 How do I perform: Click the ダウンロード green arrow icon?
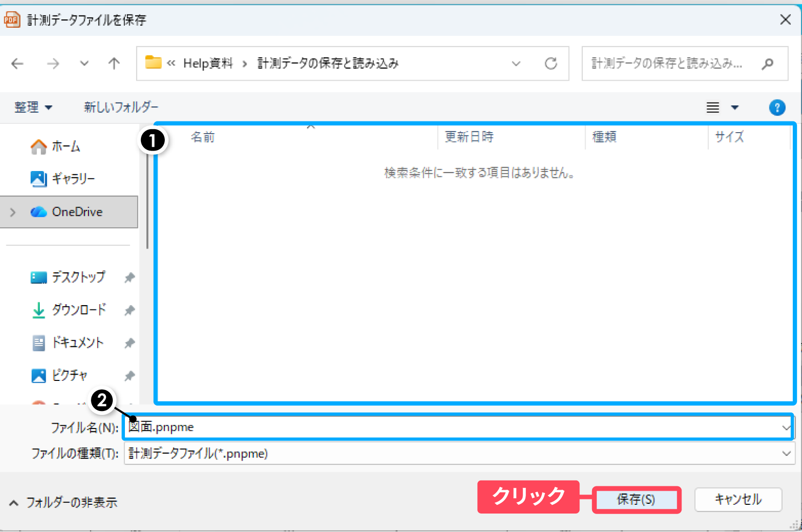pos(38,310)
